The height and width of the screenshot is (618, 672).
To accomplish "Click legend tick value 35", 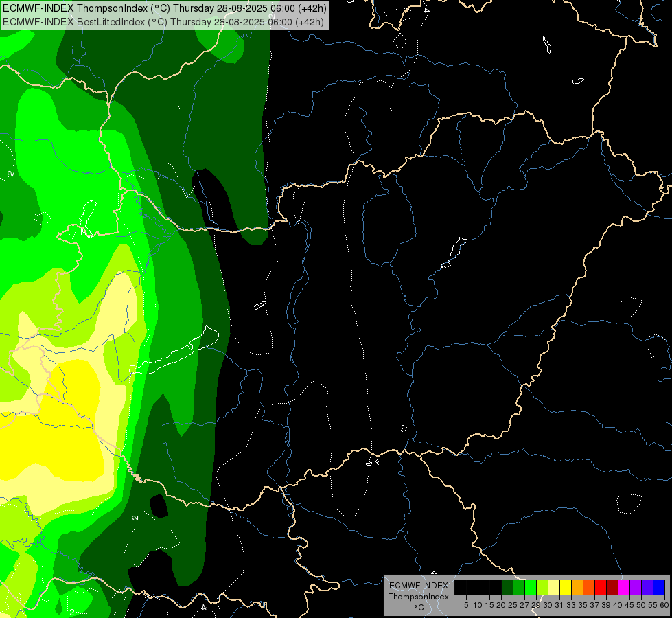I will (x=583, y=605).
